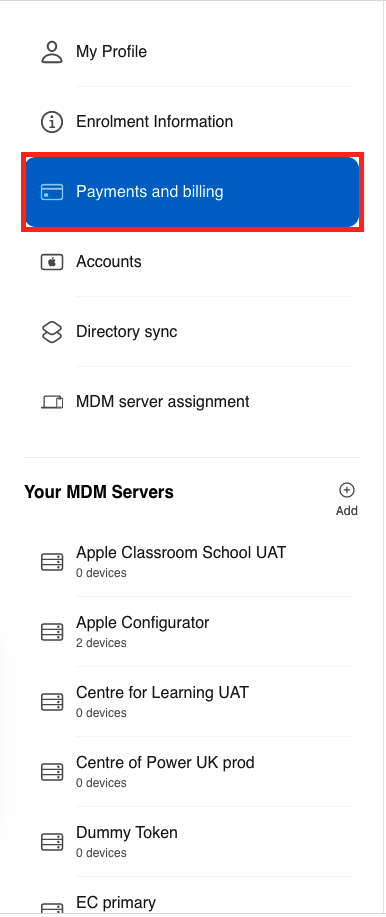Click the MDM server assignment devices icon
The height and width of the screenshot is (917, 386).
[x=51, y=402]
